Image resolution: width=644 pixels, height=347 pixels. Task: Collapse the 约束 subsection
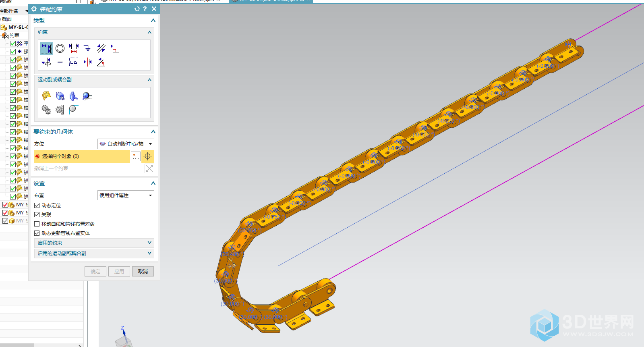coord(149,32)
